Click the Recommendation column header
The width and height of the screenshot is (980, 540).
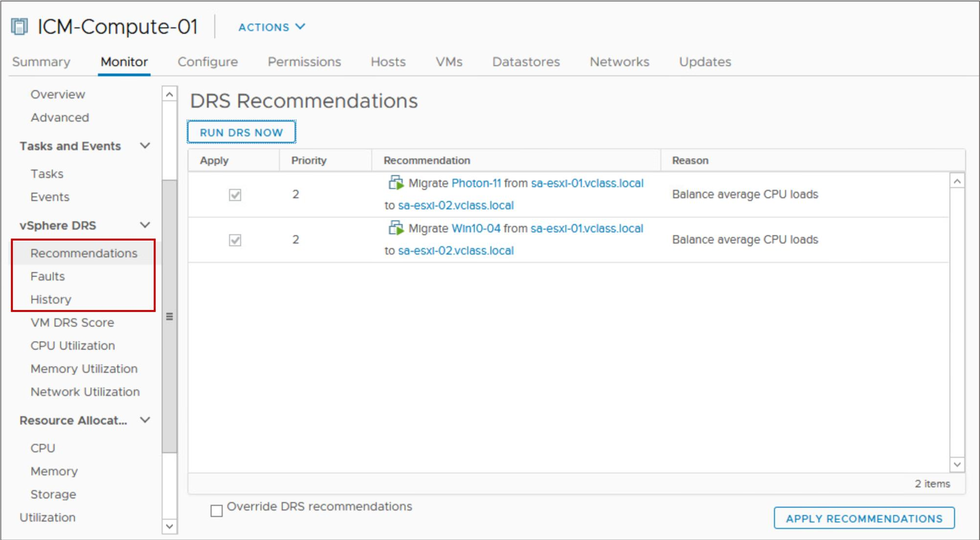427,160
